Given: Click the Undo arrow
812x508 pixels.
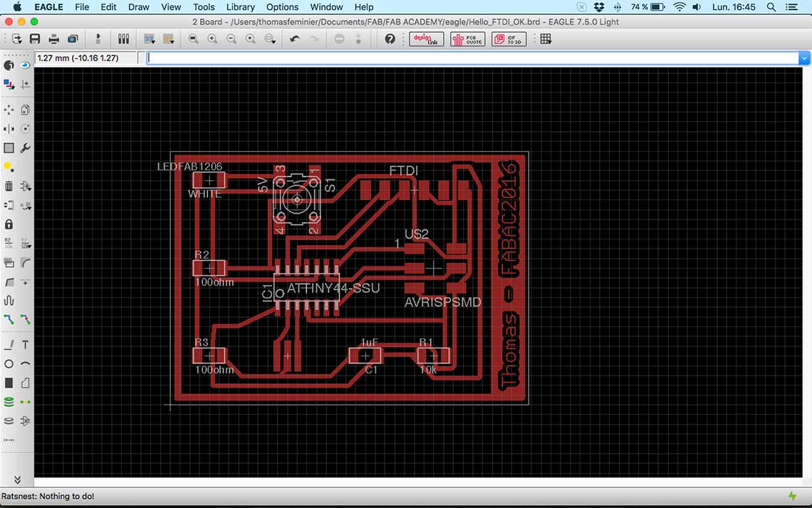Looking at the screenshot, I should tap(295, 39).
